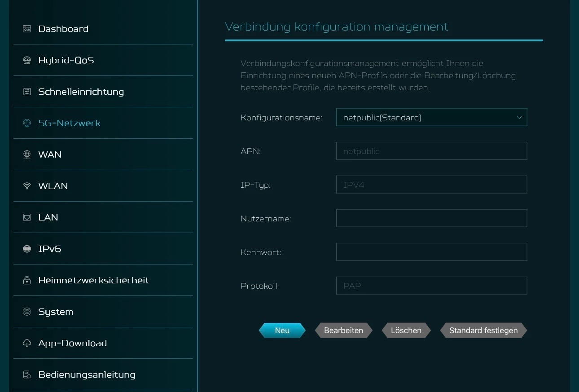Click the Heimnetzwerksicherheit lock icon

click(27, 280)
